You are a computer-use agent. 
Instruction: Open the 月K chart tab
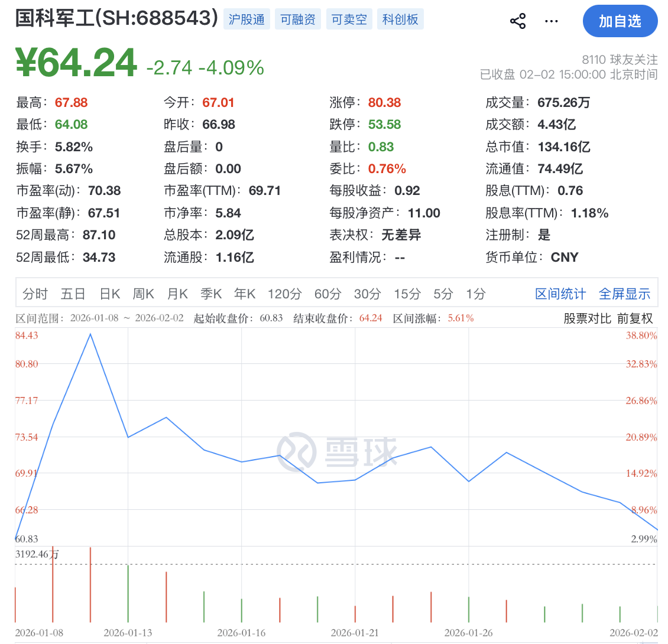[x=177, y=294]
